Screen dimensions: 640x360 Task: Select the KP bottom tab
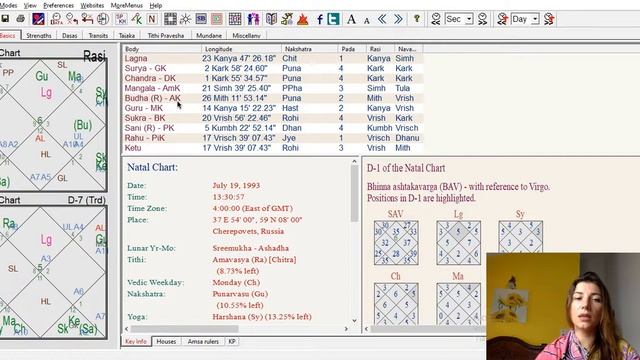pos(232,342)
